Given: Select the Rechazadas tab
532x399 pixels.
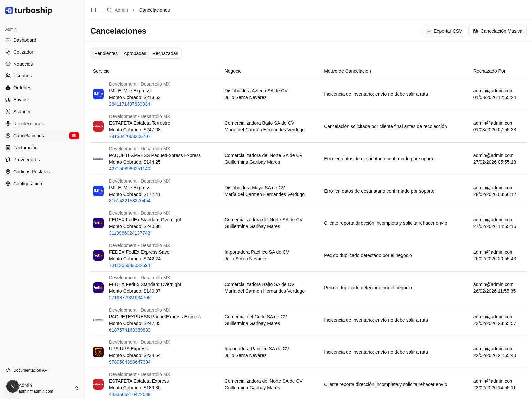Looking at the screenshot, I should tap(165, 53).
